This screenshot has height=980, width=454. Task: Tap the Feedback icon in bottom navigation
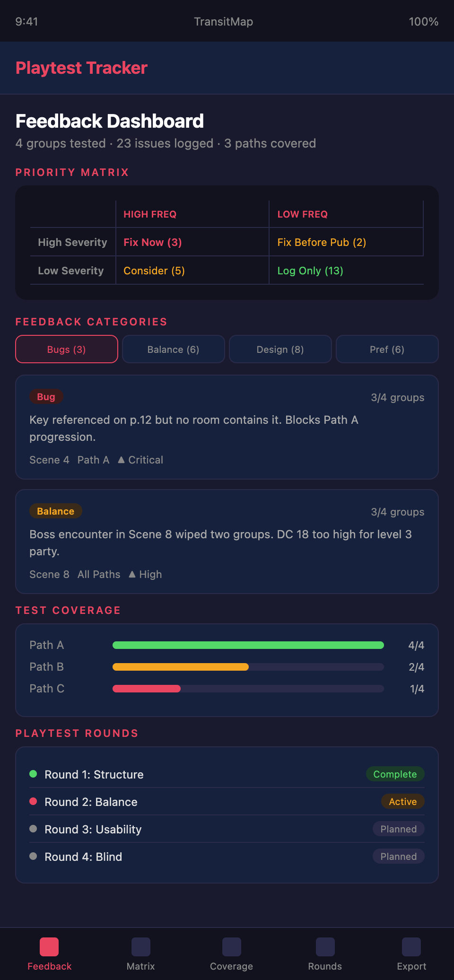pos(49,947)
